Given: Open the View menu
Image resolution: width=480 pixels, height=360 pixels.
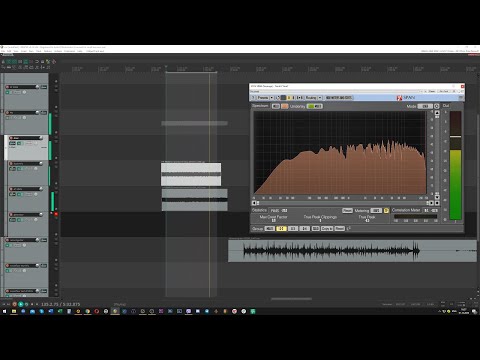Looking at the screenshot, I should (16, 51).
